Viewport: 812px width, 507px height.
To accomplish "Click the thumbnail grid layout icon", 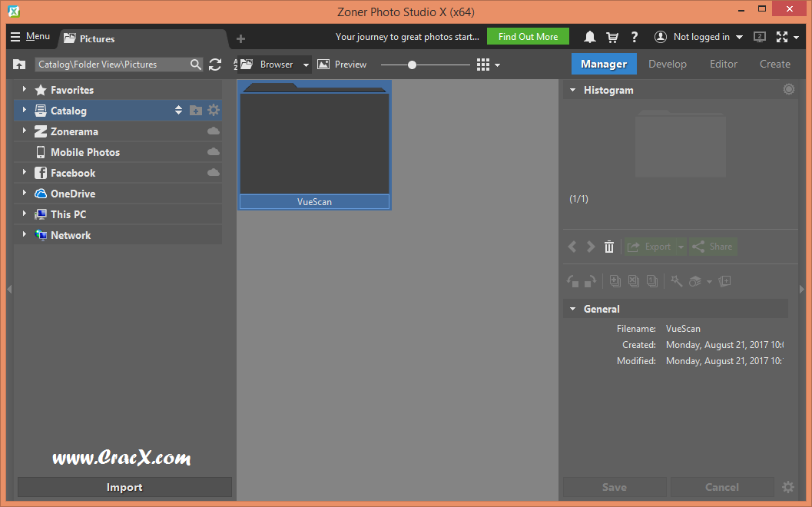I will click(x=482, y=65).
